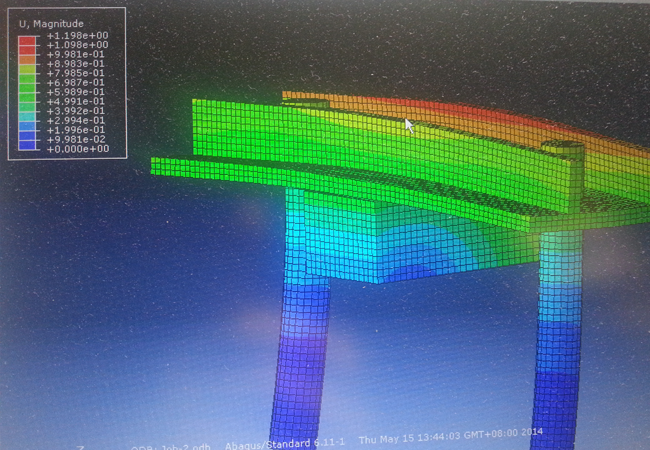Click the orange legend color band
The height and width of the screenshot is (450, 650).
tap(27, 60)
